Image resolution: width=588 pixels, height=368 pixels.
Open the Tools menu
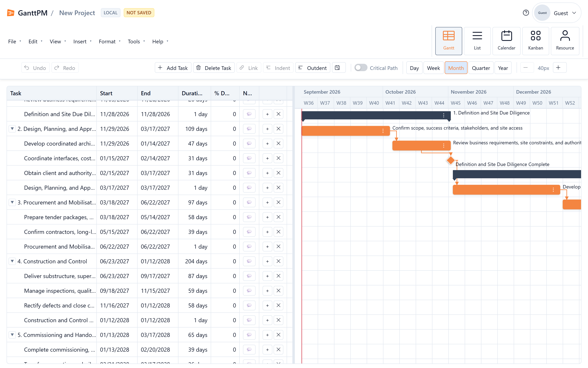[x=136, y=42]
